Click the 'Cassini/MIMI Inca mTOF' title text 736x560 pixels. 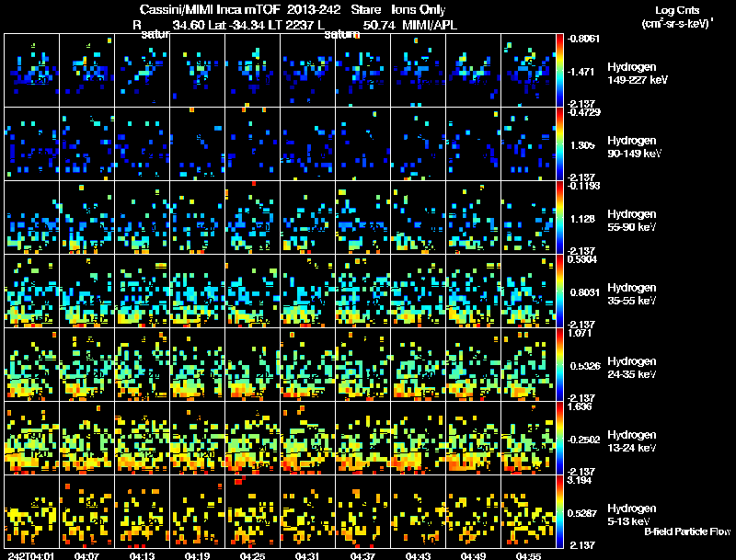(210, 10)
